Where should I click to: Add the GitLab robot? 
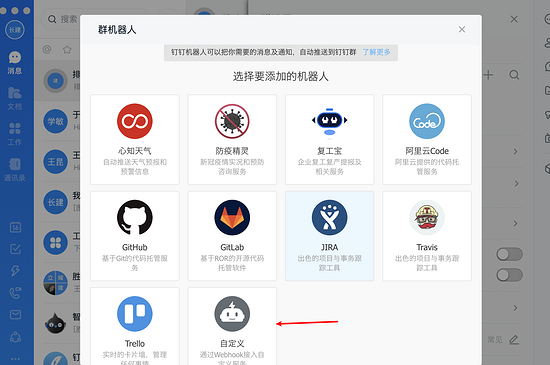(x=232, y=236)
